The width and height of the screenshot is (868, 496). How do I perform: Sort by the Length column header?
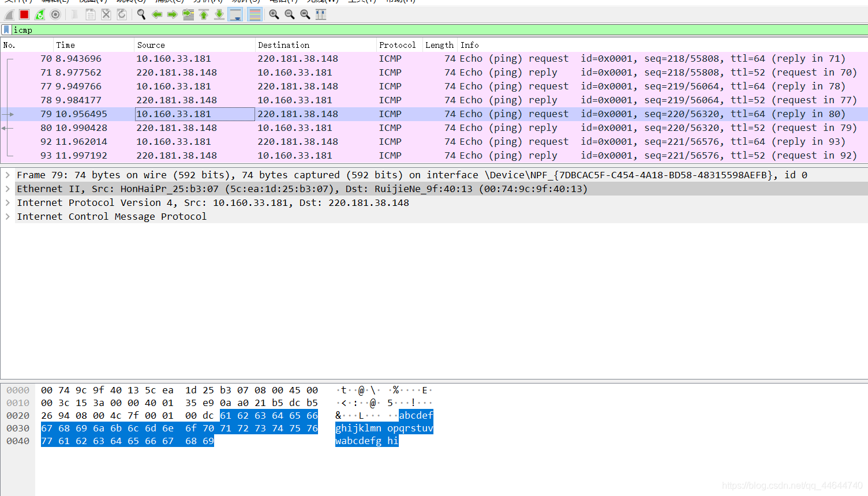pos(440,45)
